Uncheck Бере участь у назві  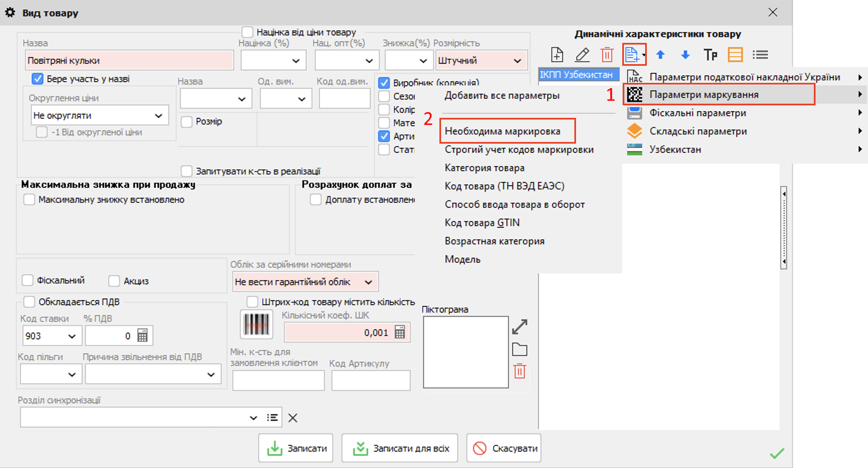(38, 79)
